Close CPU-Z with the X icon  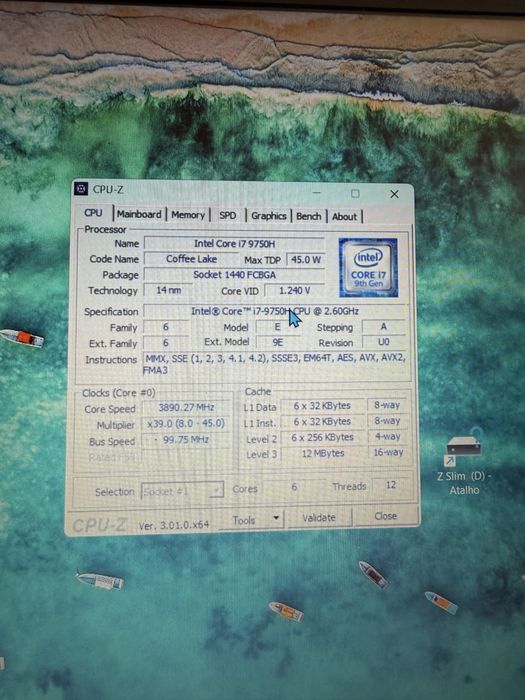click(x=394, y=194)
